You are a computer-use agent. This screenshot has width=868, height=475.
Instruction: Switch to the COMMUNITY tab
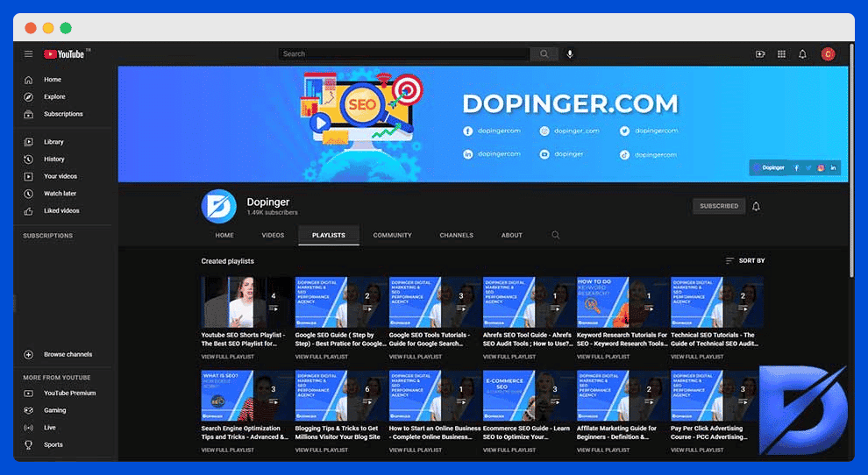point(393,235)
